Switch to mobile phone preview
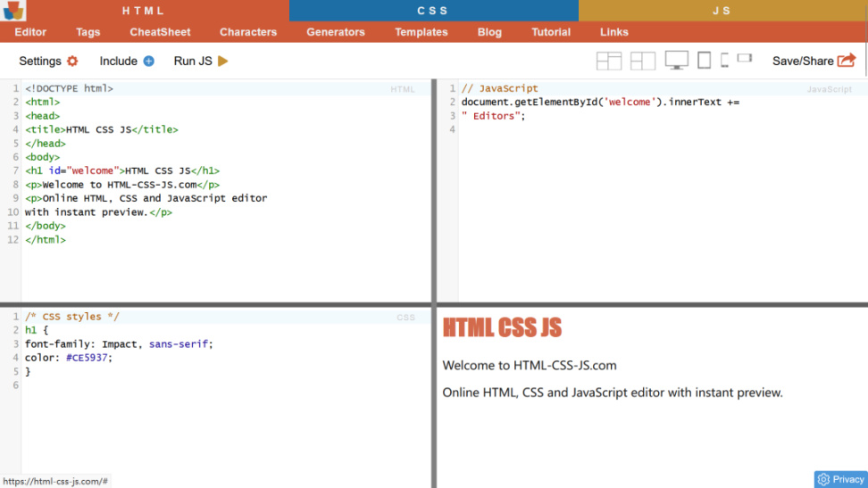This screenshot has height=488, width=868. [x=724, y=60]
